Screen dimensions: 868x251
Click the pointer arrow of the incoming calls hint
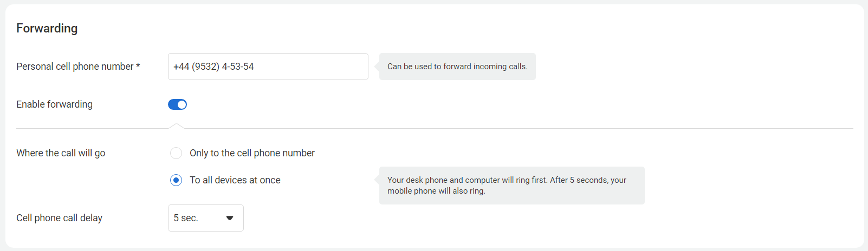click(x=377, y=67)
